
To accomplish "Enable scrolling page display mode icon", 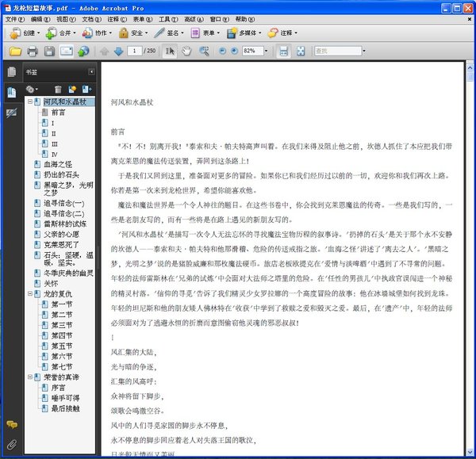I will [x=283, y=52].
